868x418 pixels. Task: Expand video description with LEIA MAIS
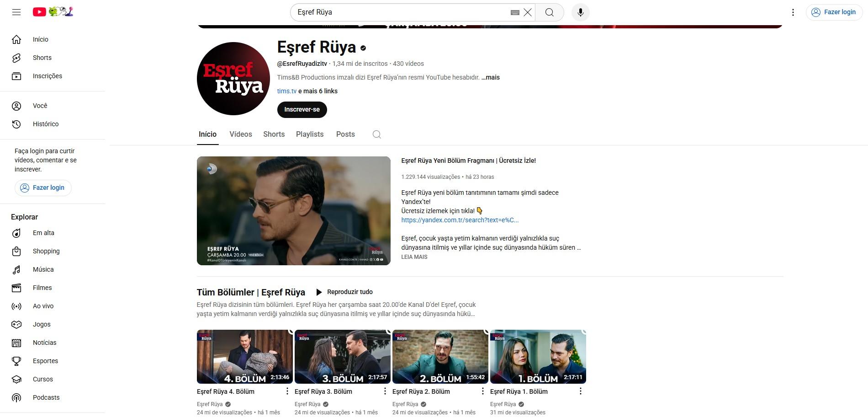point(414,257)
